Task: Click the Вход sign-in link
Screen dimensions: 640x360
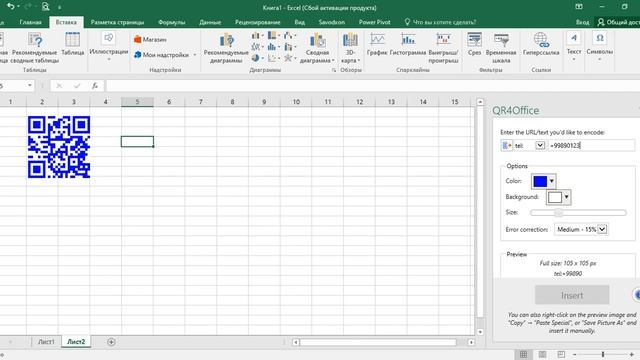Action: click(582, 22)
